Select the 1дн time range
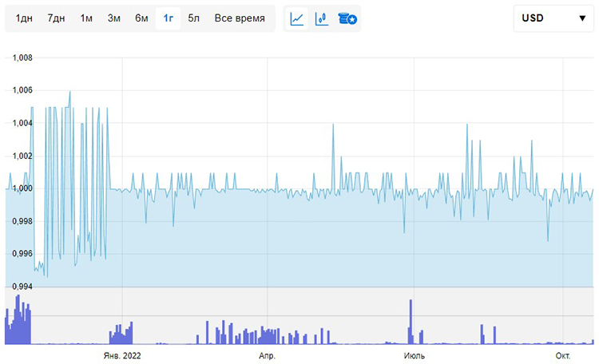This screenshot has height=364, width=599. click(x=24, y=18)
